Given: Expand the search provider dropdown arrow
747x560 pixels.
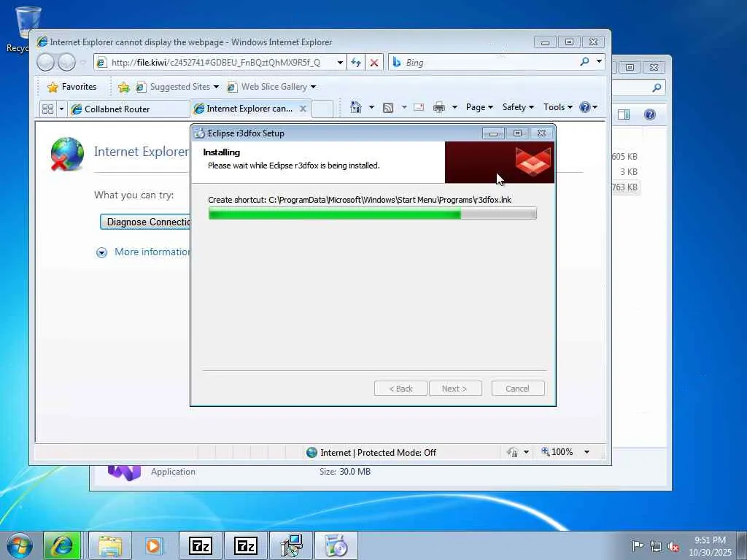Looking at the screenshot, I should coord(599,62).
